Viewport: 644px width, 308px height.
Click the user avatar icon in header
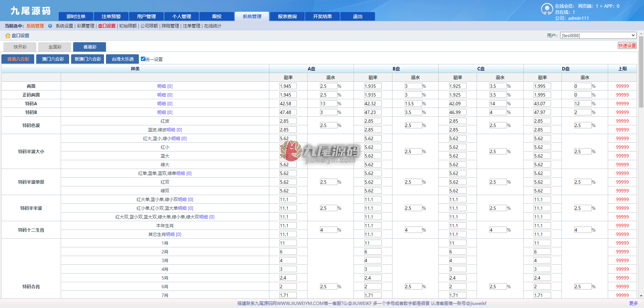point(547,9)
